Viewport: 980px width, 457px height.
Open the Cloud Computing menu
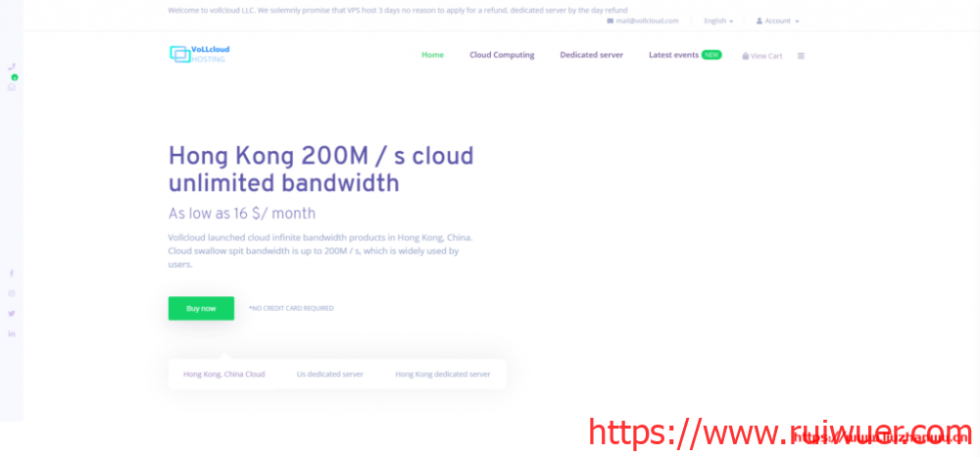tap(502, 55)
